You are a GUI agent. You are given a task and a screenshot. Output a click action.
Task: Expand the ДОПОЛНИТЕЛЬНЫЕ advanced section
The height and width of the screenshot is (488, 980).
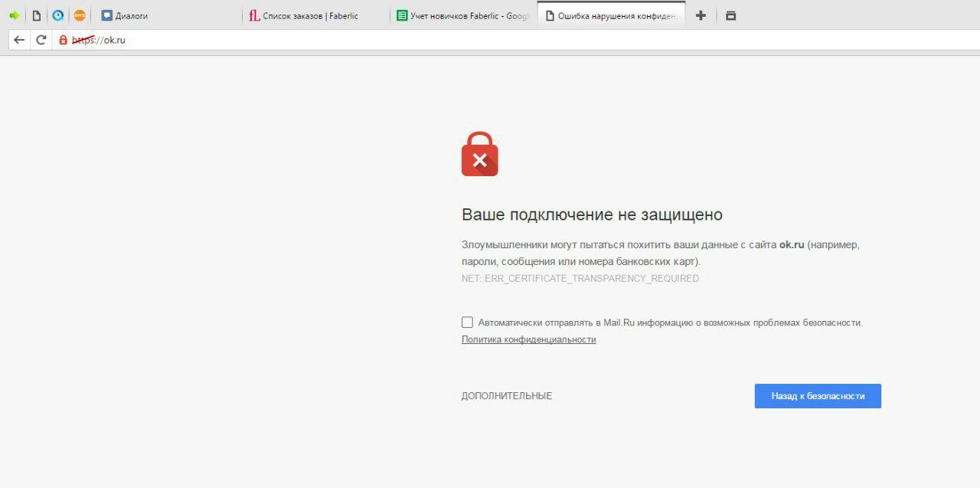click(507, 396)
